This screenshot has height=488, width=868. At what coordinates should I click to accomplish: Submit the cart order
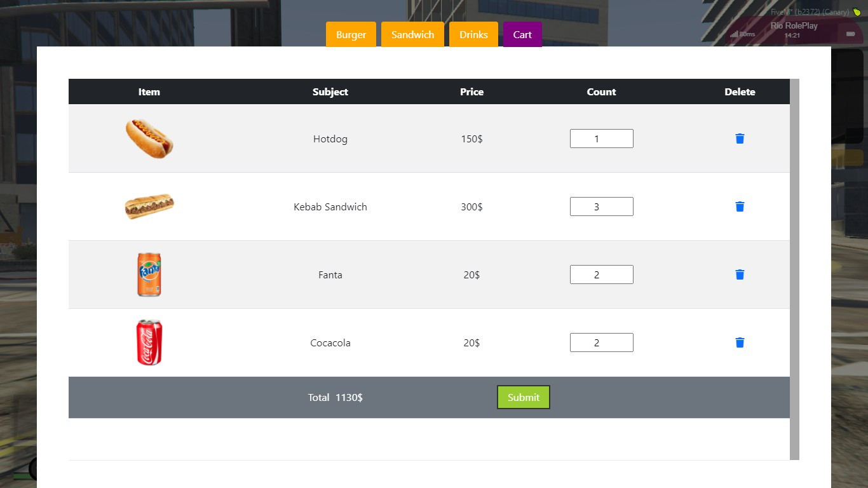[524, 397]
